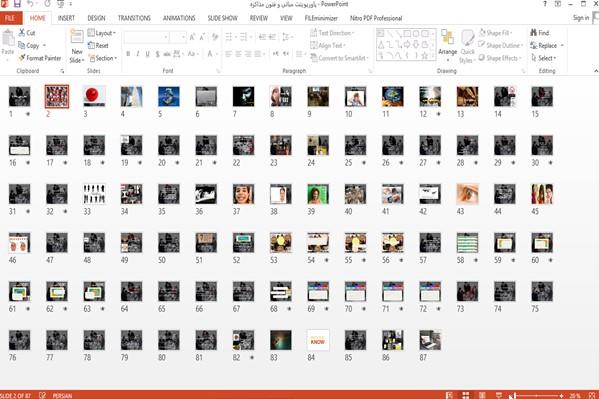599x399 pixels.
Task: Open the FILE tab
Action: 11,18
